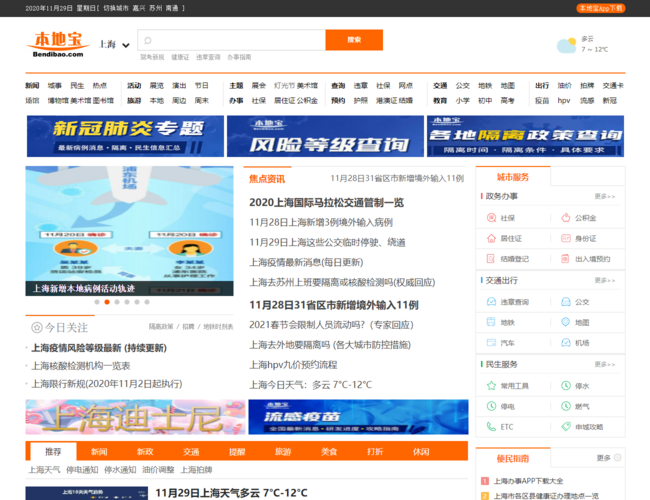The height and width of the screenshot is (500, 650).
Task: Open the 新冠肺炎专题 banner
Action: tap(125, 136)
